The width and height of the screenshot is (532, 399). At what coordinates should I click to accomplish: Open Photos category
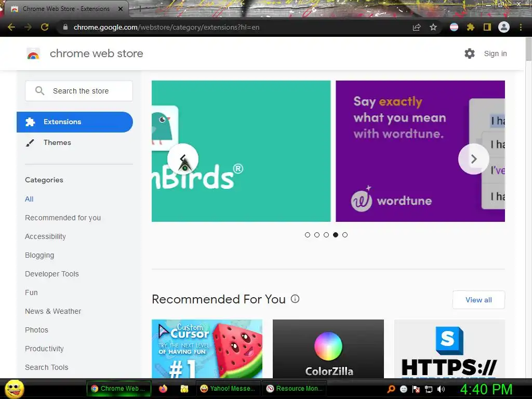pyautogui.click(x=37, y=330)
